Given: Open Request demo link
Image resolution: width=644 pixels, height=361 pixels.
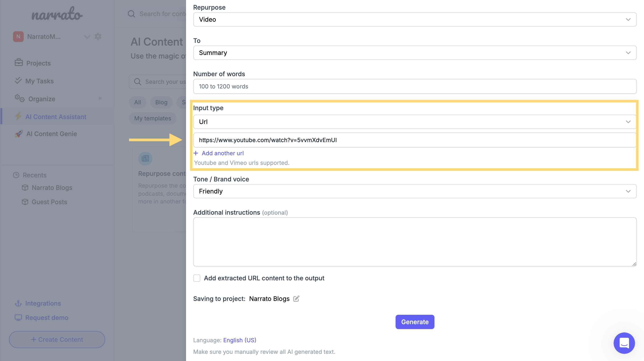Looking at the screenshot, I should click(47, 317).
